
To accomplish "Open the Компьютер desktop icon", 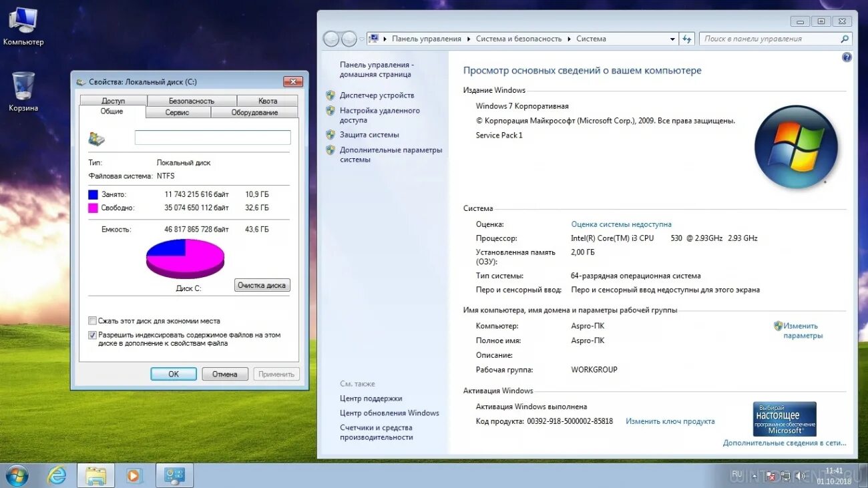I will [x=23, y=27].
